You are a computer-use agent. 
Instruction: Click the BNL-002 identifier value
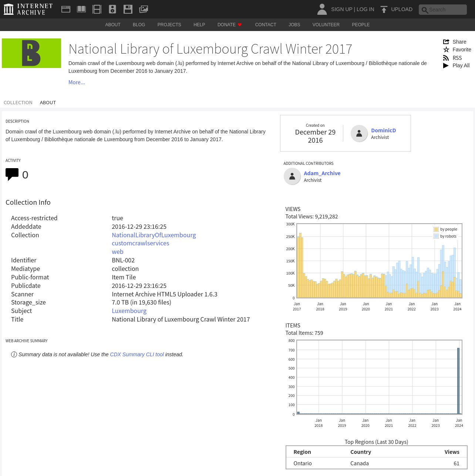[x=123, y=260]
